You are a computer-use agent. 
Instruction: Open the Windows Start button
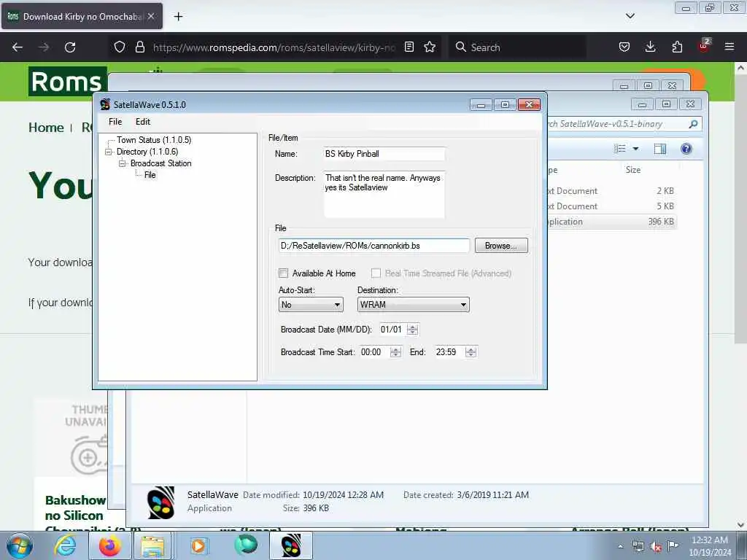click(x=20, y=545)
